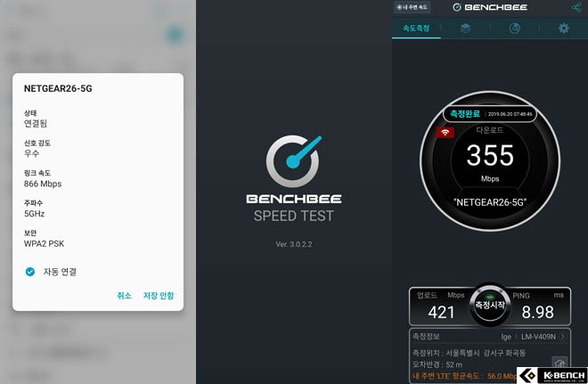Tap the share icon in the Benchbee header

576,7
